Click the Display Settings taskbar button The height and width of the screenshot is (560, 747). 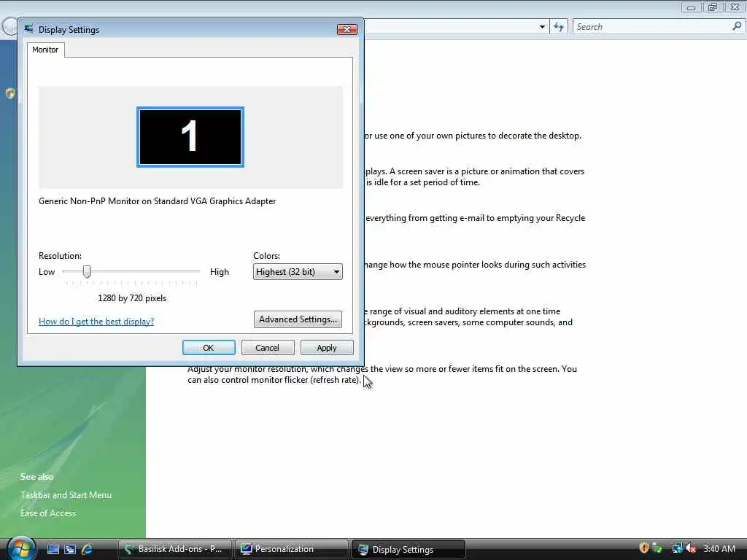click(409, 550)
